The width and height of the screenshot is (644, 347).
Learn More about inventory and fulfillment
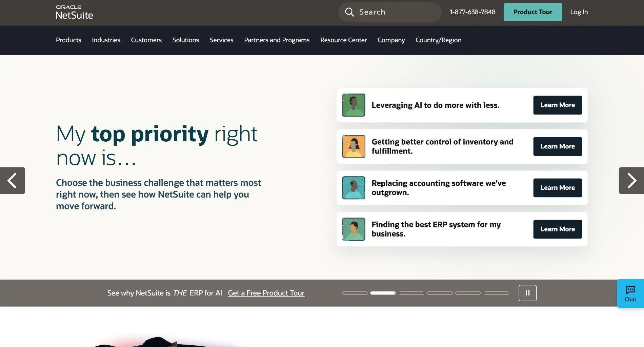pyautogui.click(x=558, y=146)
